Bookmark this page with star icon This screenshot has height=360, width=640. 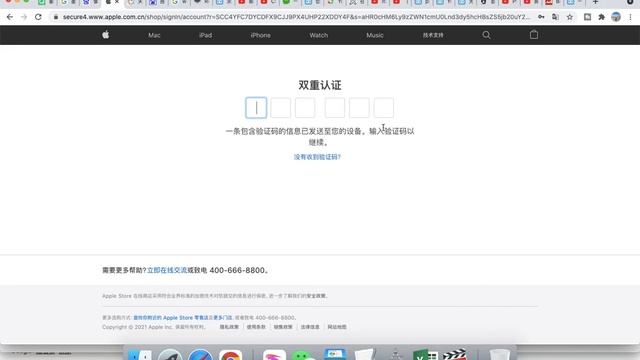[569, 17]
